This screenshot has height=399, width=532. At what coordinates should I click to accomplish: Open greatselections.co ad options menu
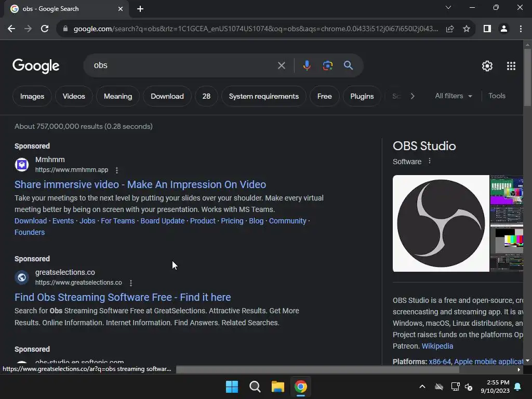pyautogui.click(x=131, y=283)
